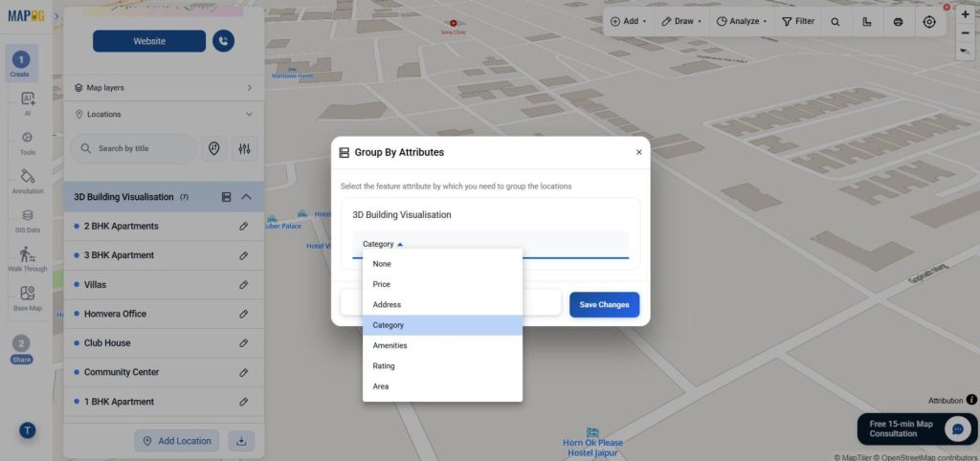Open the Draw dropdown in toolbar

pos(681,21)
